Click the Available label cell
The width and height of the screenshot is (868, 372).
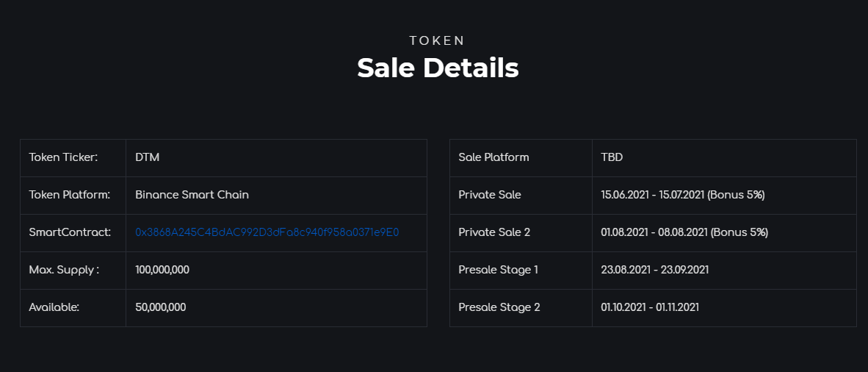73,308
